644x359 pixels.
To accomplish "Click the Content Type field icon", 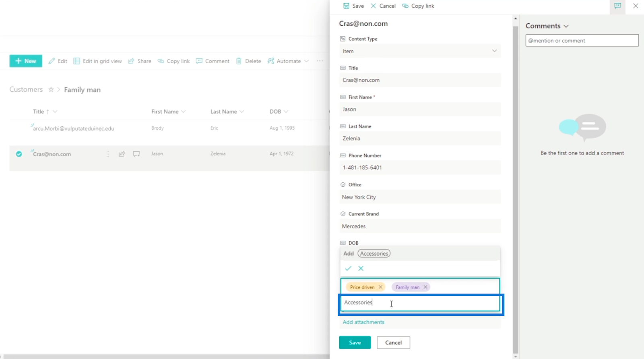I will (x=343, y=39).
